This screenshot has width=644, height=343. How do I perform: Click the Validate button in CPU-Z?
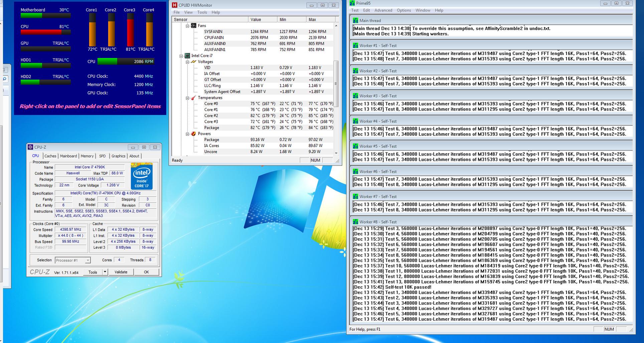(121, 272)
